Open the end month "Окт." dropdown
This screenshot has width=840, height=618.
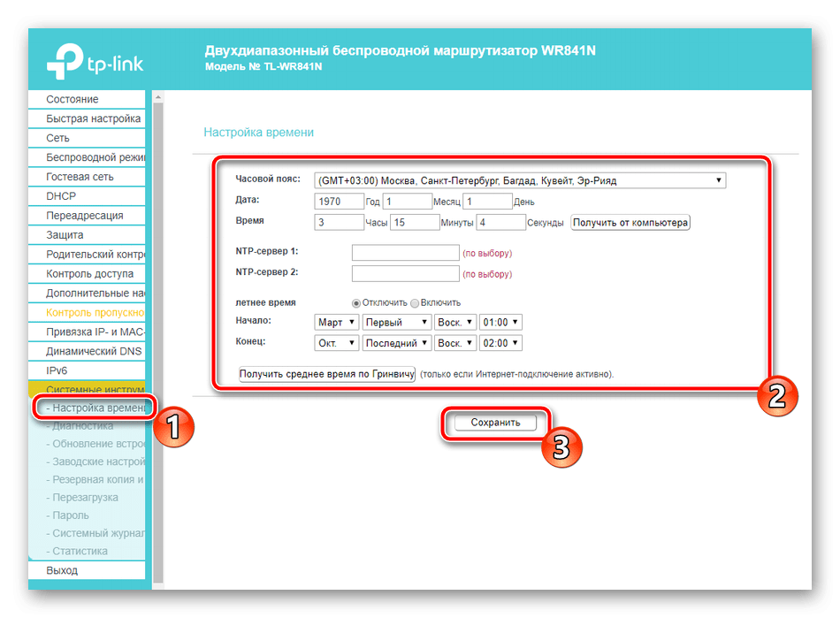[336, 343]
